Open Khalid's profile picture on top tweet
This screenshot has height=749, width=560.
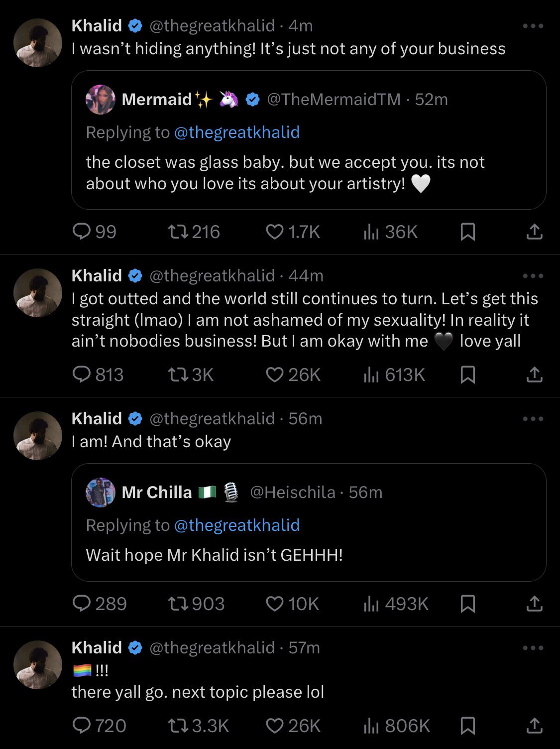(38, 43)
